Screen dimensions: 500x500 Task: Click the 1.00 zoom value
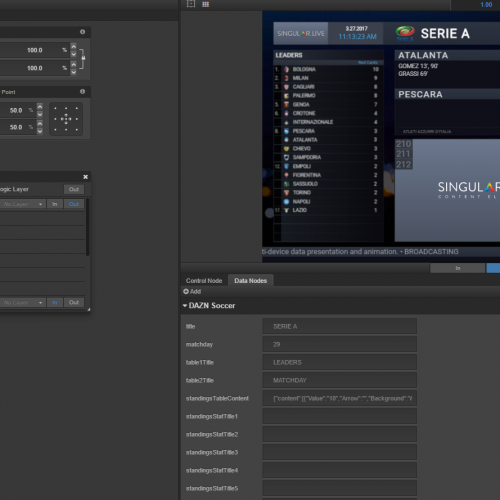486,5
